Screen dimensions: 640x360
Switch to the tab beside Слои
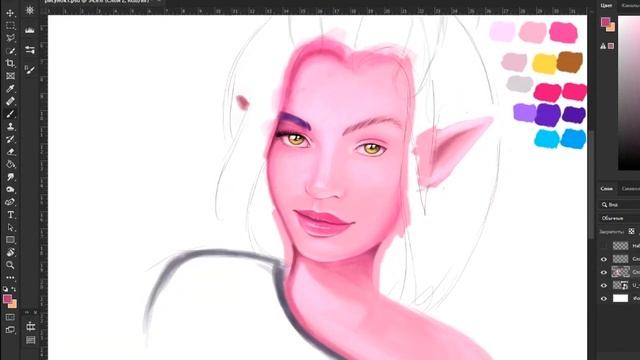coord(630,189)
